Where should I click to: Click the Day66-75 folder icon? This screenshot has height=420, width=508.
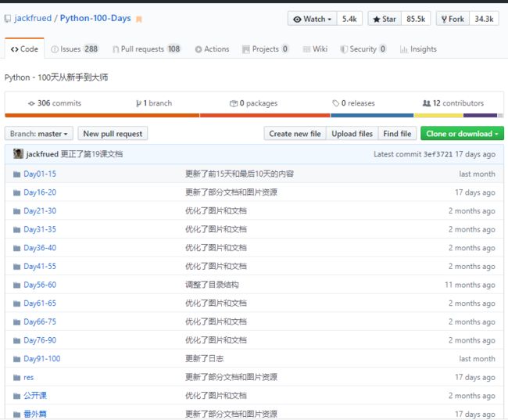[x=17, y=322]
